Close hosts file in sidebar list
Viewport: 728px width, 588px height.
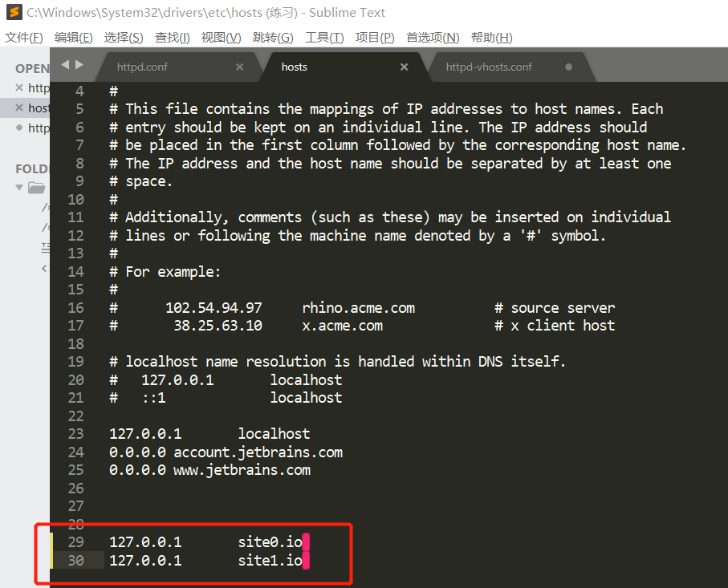click(19, 107)
